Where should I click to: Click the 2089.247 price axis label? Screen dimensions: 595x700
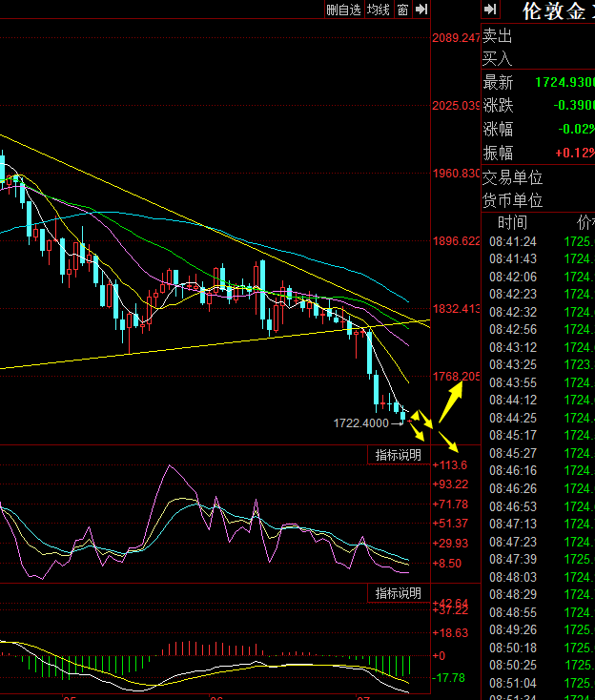pos(456,38)
